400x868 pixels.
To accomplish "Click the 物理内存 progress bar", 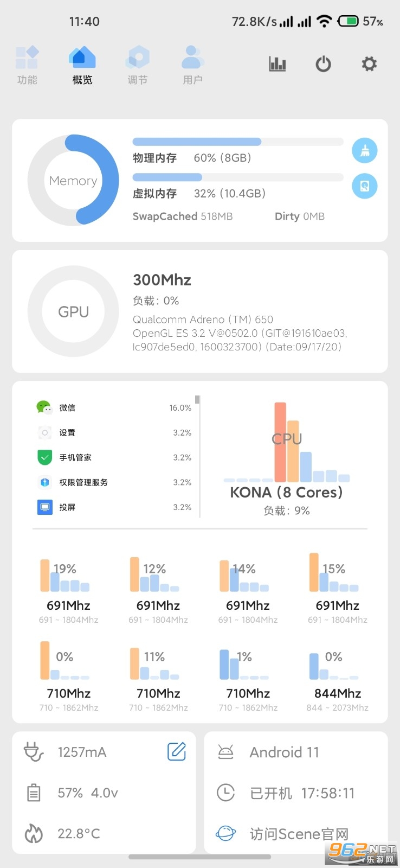I will [x=238, y=142].
